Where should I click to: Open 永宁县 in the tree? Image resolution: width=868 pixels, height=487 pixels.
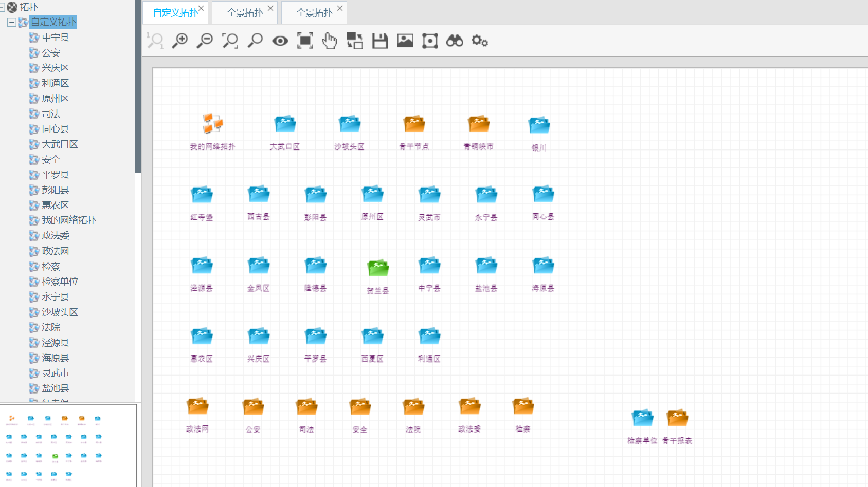click(56, 297)
